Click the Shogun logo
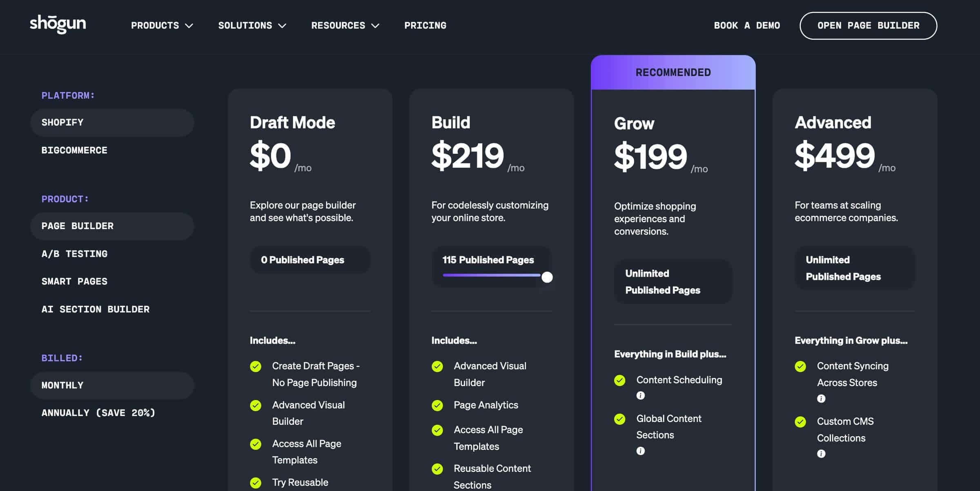 [58, 25]
